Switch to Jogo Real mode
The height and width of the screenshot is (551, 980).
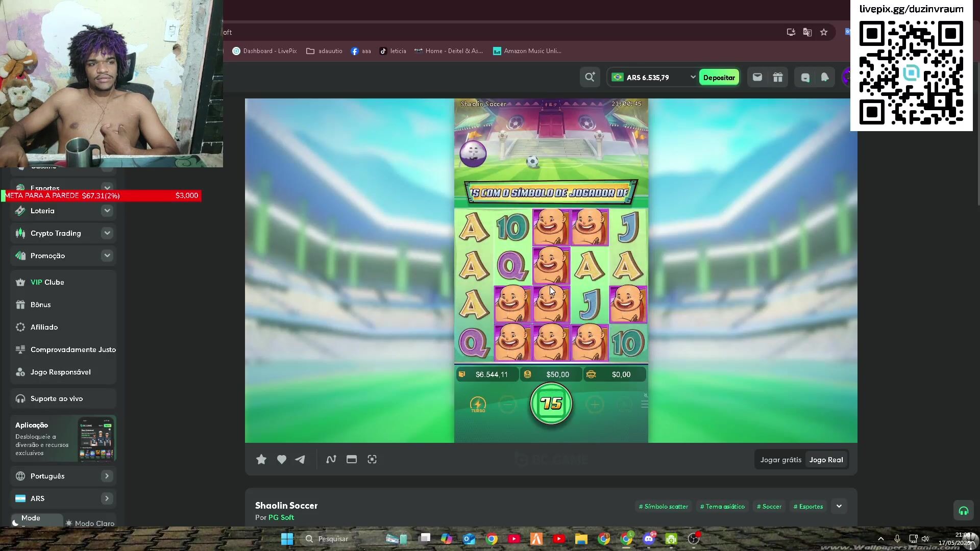point(826,460)
